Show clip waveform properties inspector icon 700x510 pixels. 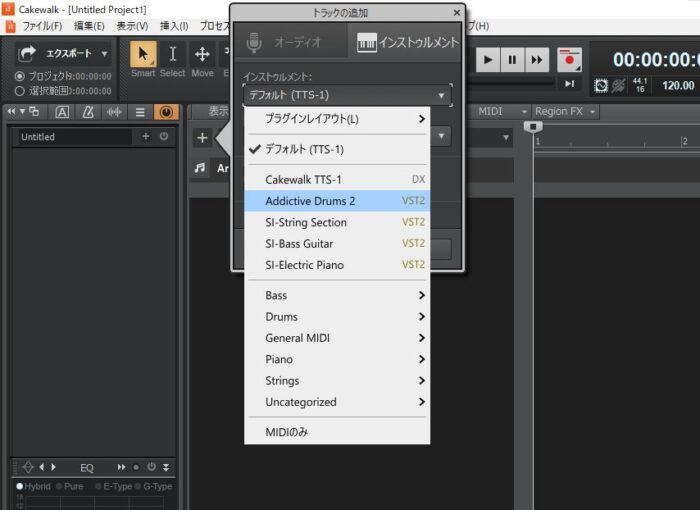(x=114, y=112)
